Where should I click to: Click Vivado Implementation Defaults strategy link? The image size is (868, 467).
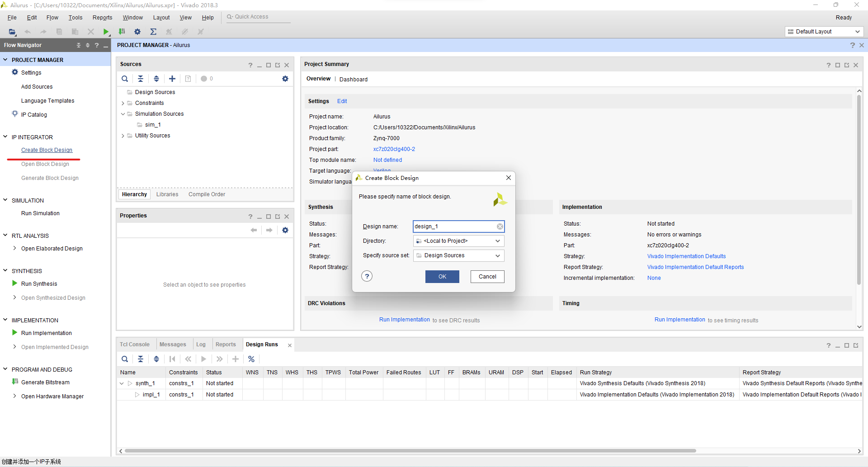pyautogui.click(x=686, y=256)
